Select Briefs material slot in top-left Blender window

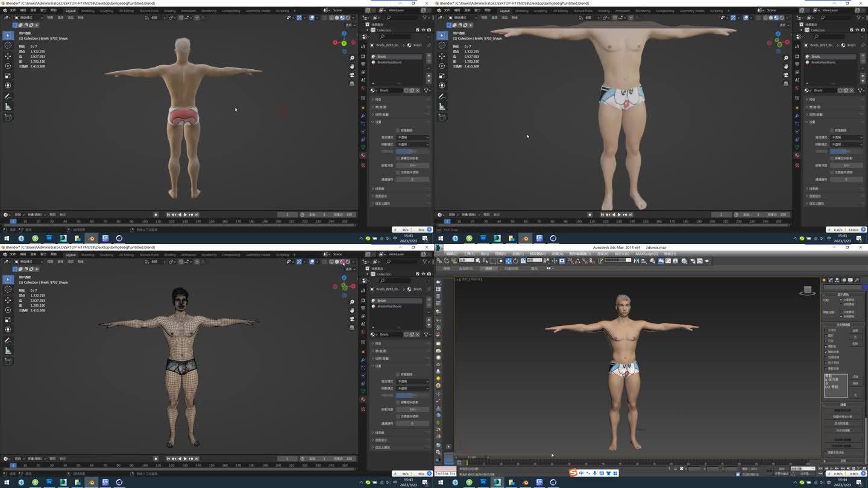click(398, 57)
